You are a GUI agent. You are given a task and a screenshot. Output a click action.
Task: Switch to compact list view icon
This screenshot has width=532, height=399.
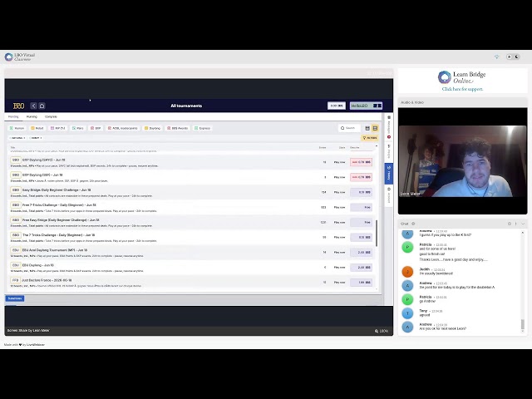367,128
